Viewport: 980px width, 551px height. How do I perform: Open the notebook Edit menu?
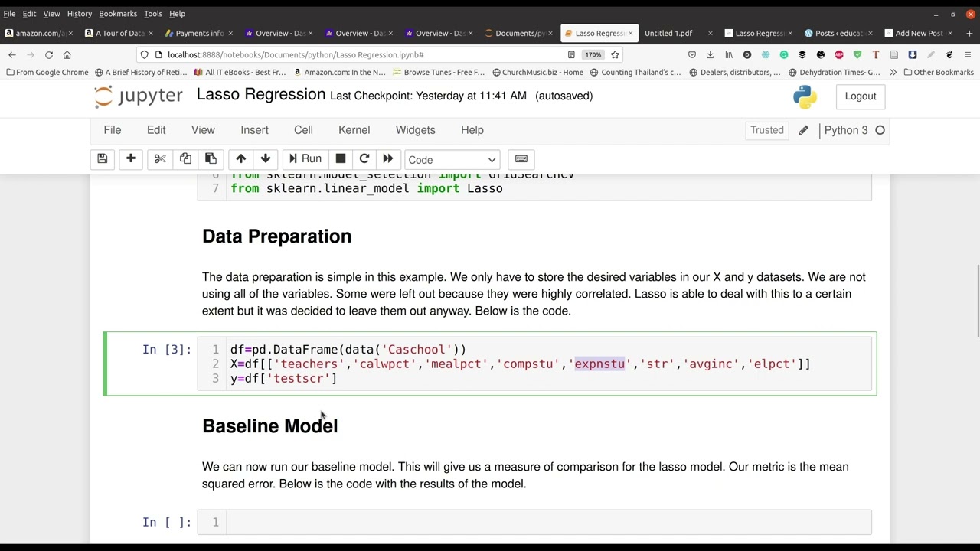[156, 130]
